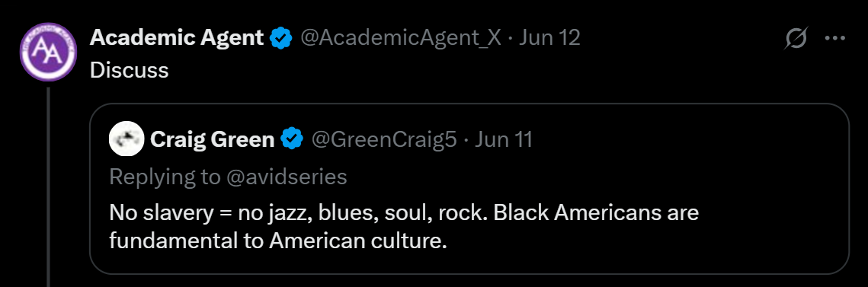Open the purple AA profile avatar
This screenshot has height=287, width=868.
click(47, 52)
